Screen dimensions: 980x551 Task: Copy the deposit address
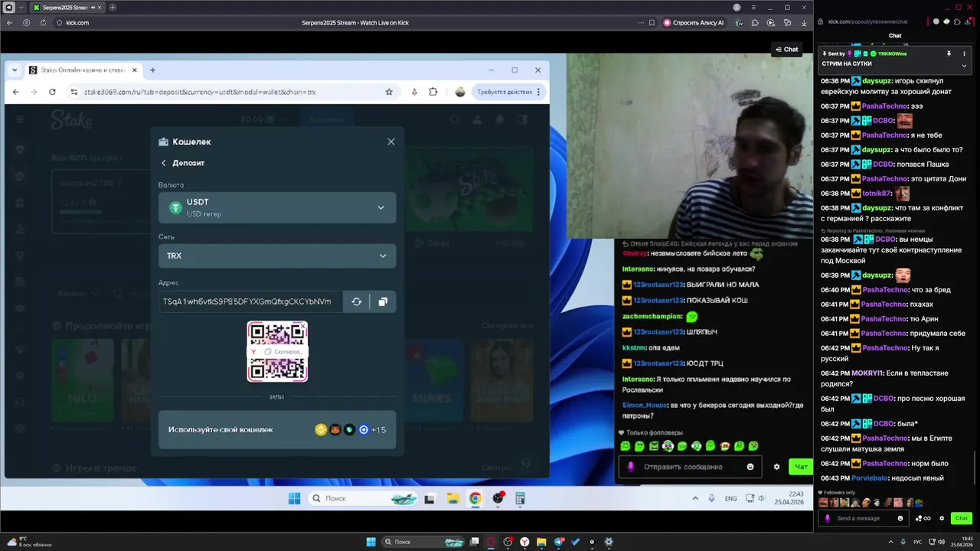pyautogui.click(x=383, y=302)
